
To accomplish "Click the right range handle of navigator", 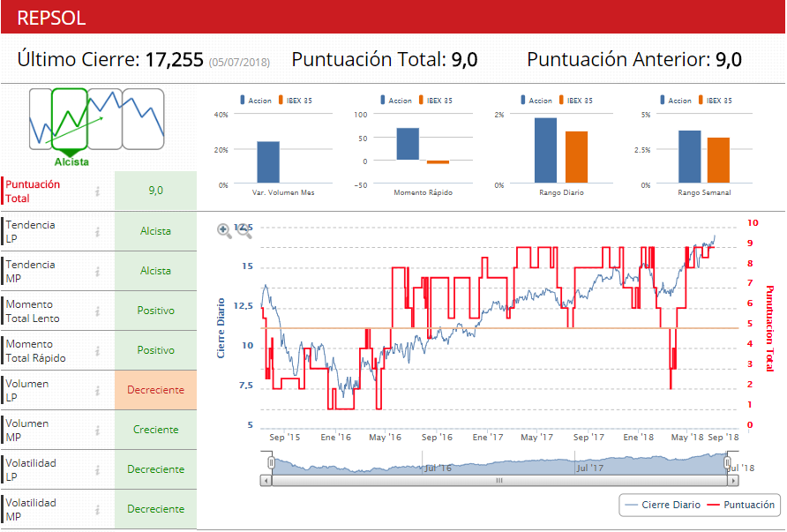I will 727,462.
